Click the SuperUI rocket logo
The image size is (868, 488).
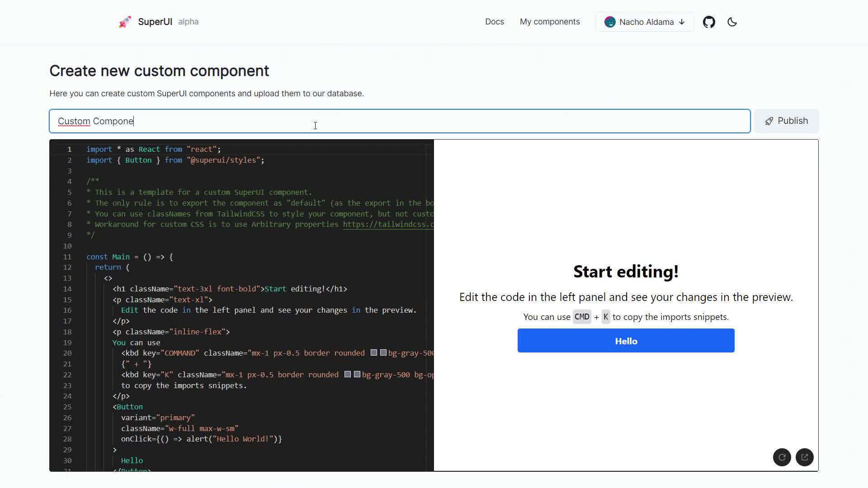pyautogui.click(x=125, y=22)
